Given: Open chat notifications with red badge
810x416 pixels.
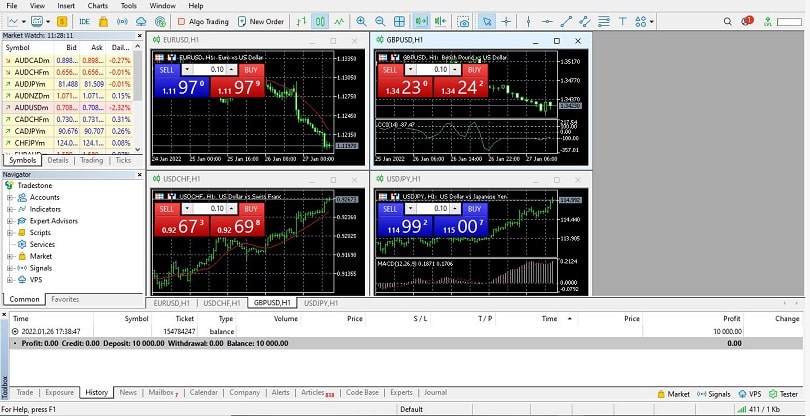Looking at the screenshot, I should [x=747, y=21].
